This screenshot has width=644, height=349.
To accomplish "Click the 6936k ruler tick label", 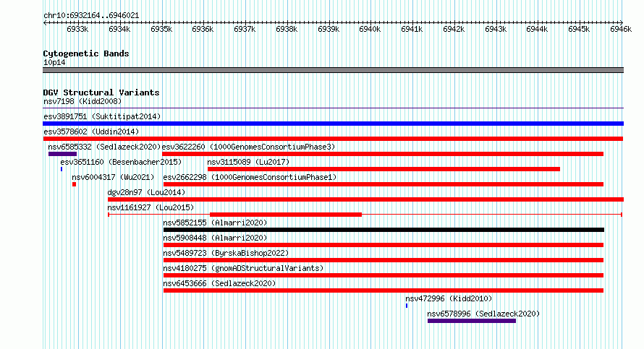I will tap(203, 29).
